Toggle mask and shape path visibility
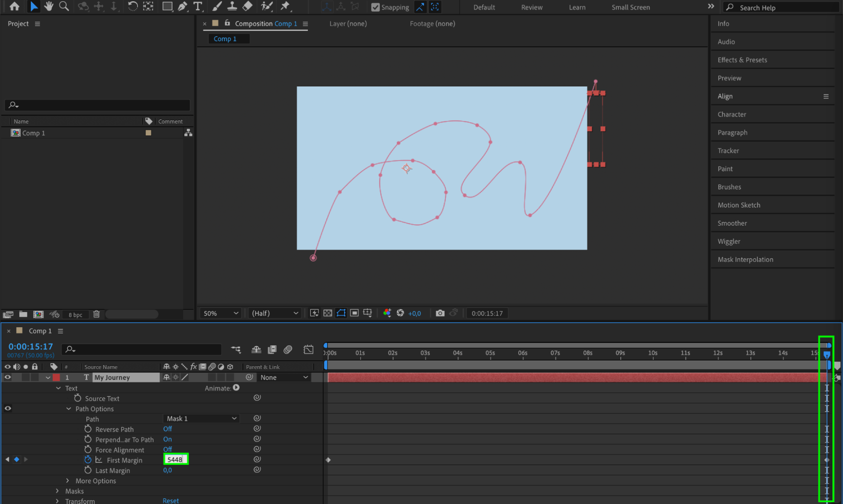Image resolution: width=843 pixels, height=504 pixels. (x=341, y=313)
